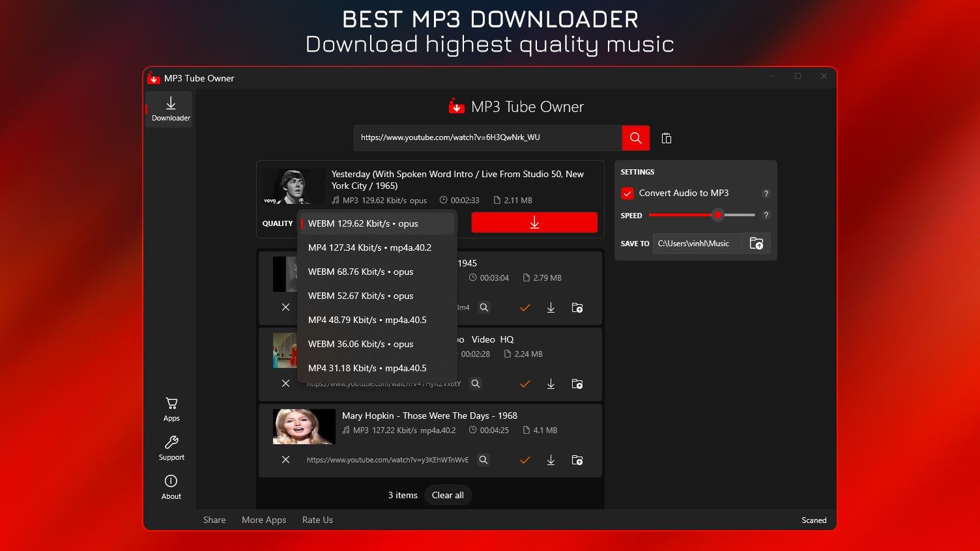Open the Downloader sidebar tab
The width and height of the screenshot is (980, 551).
coord(169,109)
